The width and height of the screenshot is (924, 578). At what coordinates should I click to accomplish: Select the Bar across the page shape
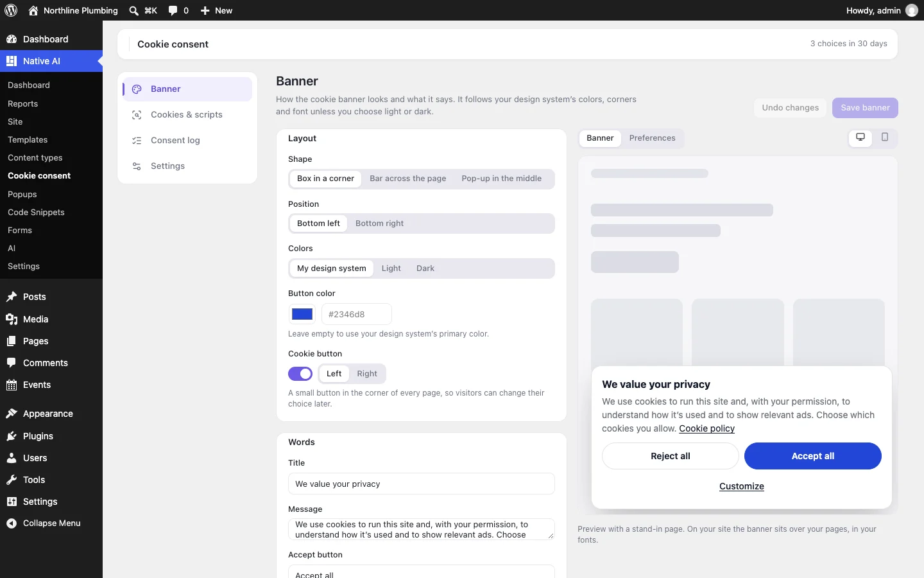[x=407, y=179]
